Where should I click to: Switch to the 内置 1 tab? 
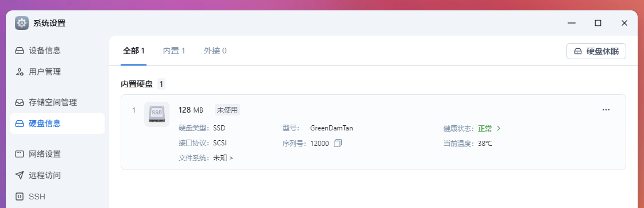point(174,51)
